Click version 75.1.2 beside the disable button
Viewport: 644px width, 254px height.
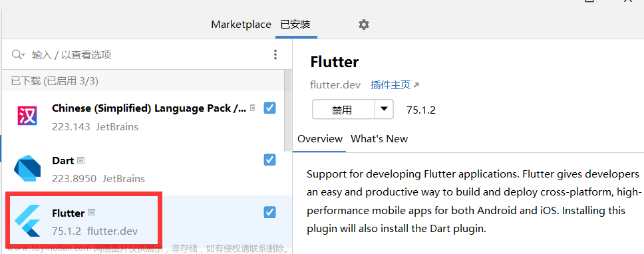click(420, 110)
